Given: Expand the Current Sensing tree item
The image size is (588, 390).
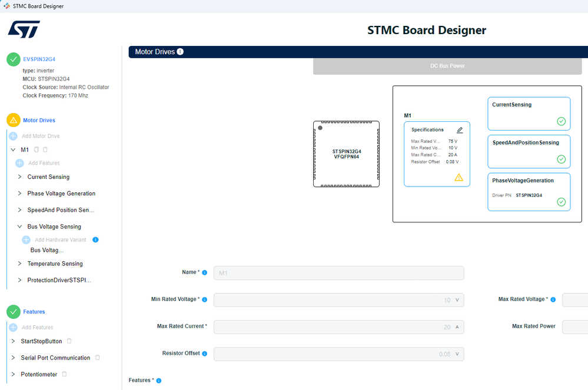Looking at the screenshot, I should (19, 176).
